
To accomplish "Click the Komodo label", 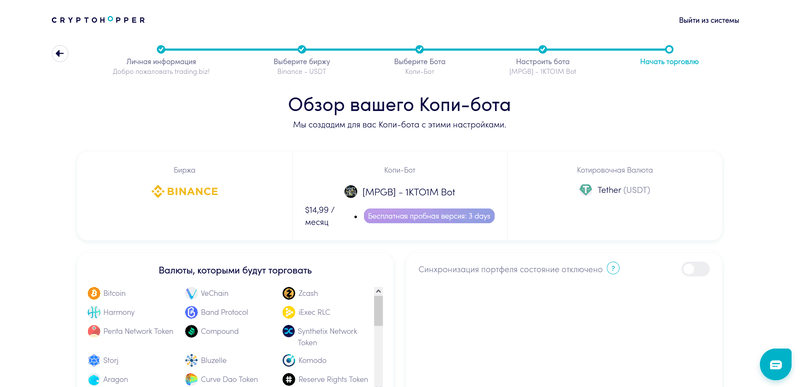I will [312, 360].
